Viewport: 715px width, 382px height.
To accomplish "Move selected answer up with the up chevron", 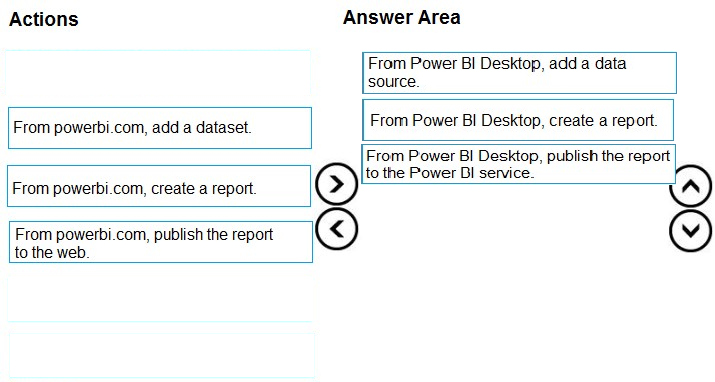I will tap(690, 186).
